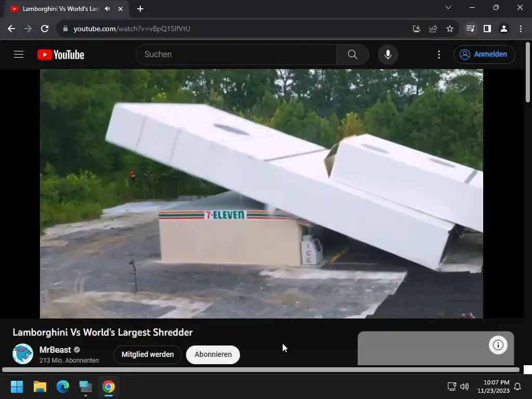Viewport: 532px width, 399px height.
Task: Close the Lamborghini Vs World's tab
Action: point(121,9)
